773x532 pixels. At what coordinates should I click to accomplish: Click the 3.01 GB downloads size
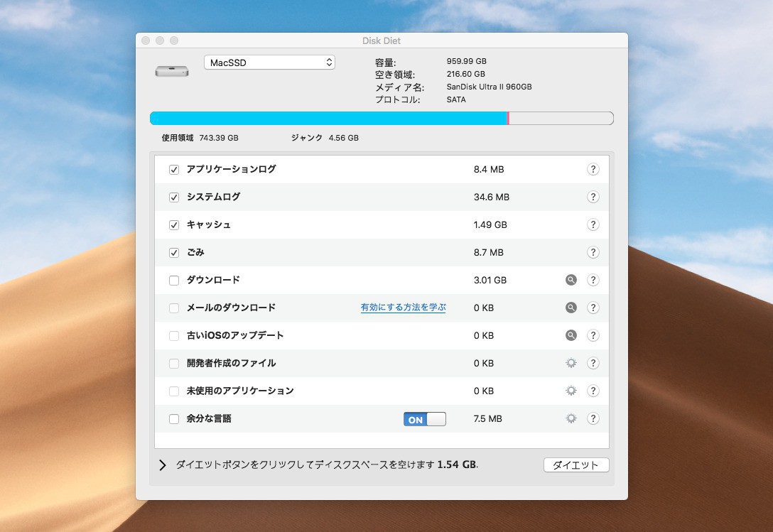tap(490, 280)
